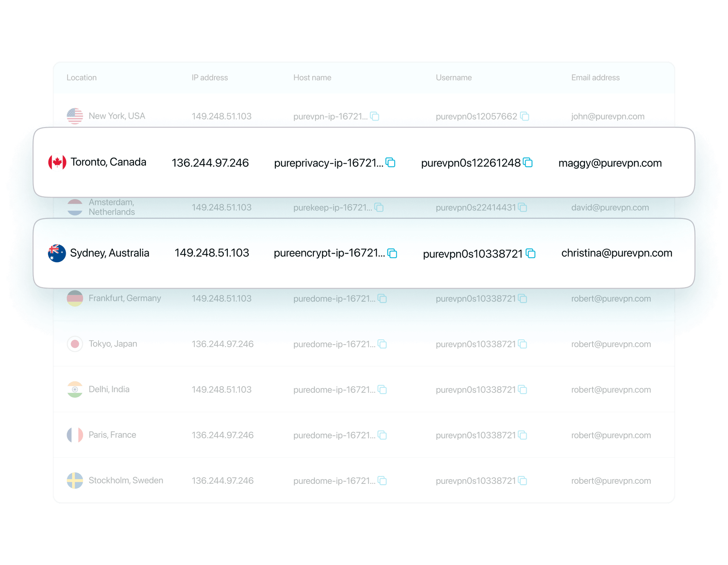Copy username in Sydney, Australia row

(x=530, y=253)
